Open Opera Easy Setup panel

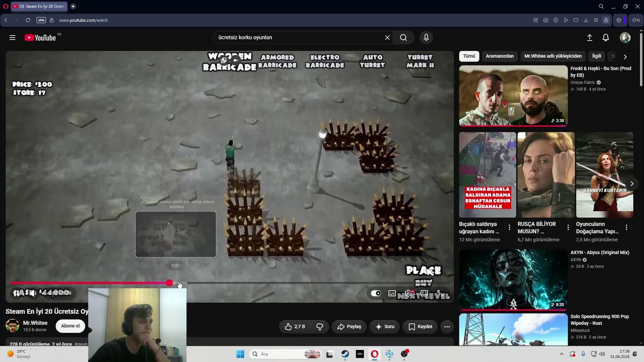coord(596,20)
